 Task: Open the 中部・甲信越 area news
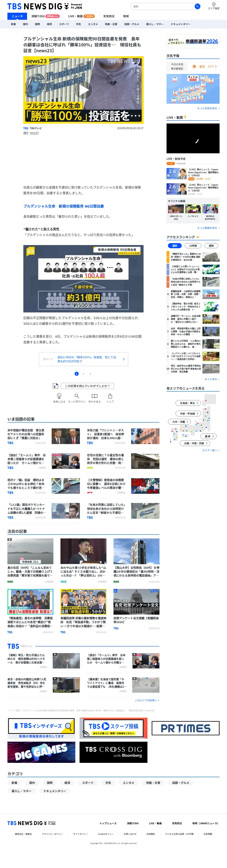coord(188,413)
